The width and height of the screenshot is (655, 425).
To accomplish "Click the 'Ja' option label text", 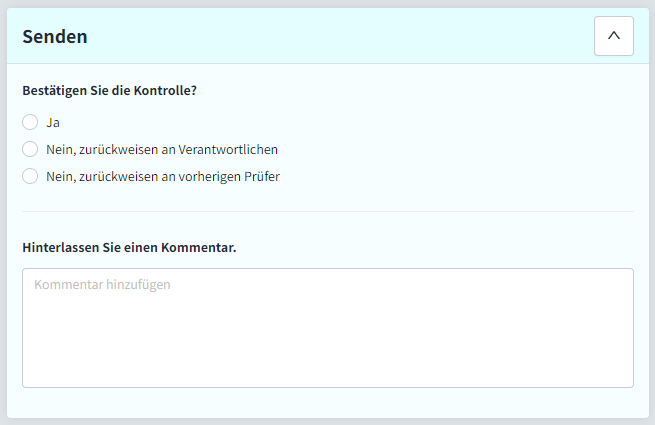I will [53, 123].
